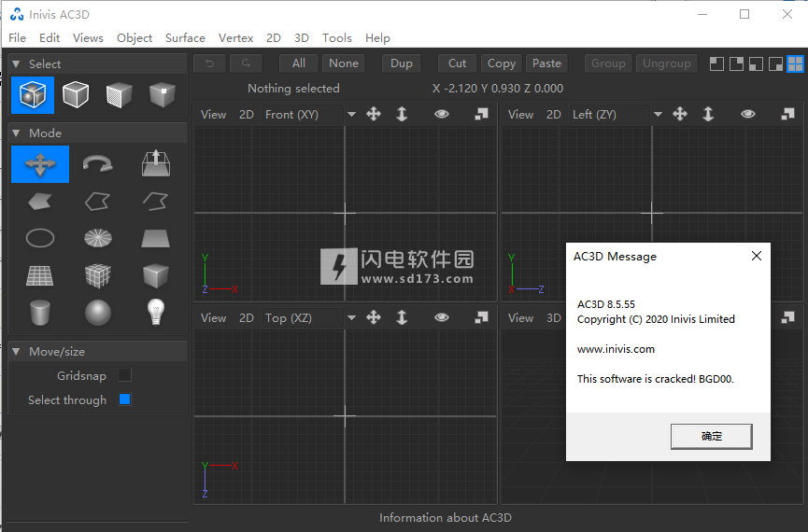
Task: Switch to top-left single pane layout
Action: coord(716,63)
